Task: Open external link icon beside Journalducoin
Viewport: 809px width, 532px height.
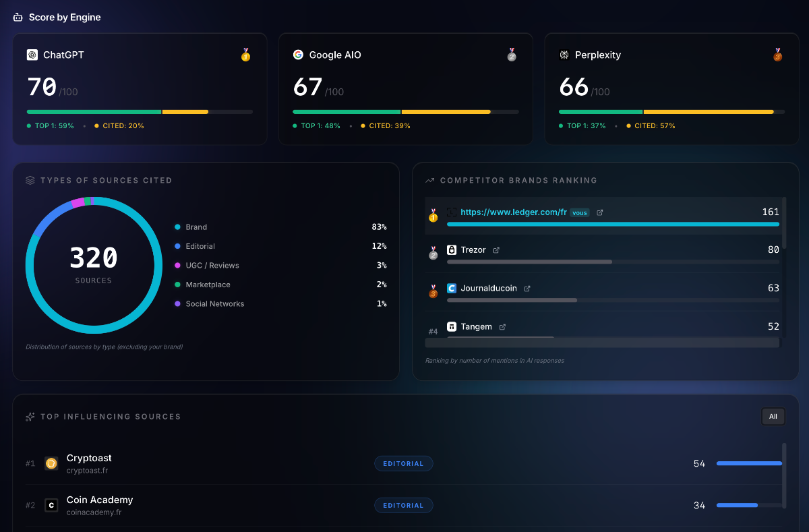Action: 527,289
